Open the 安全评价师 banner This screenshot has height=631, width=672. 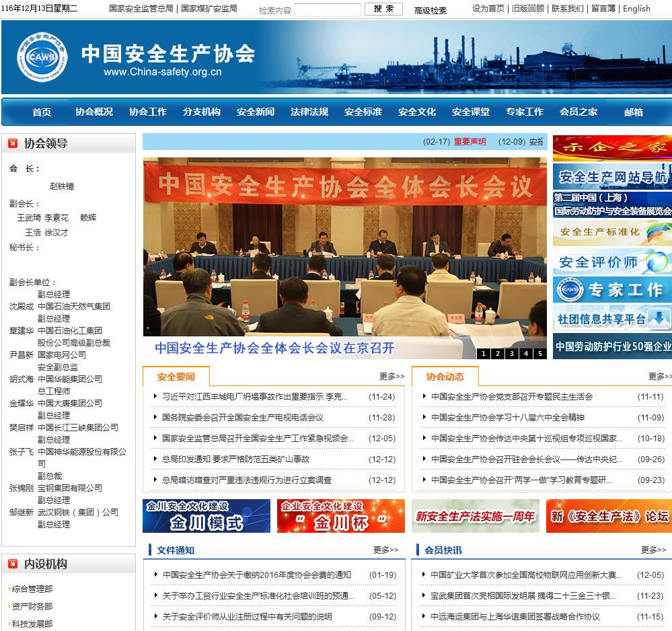tap(612, 262)
